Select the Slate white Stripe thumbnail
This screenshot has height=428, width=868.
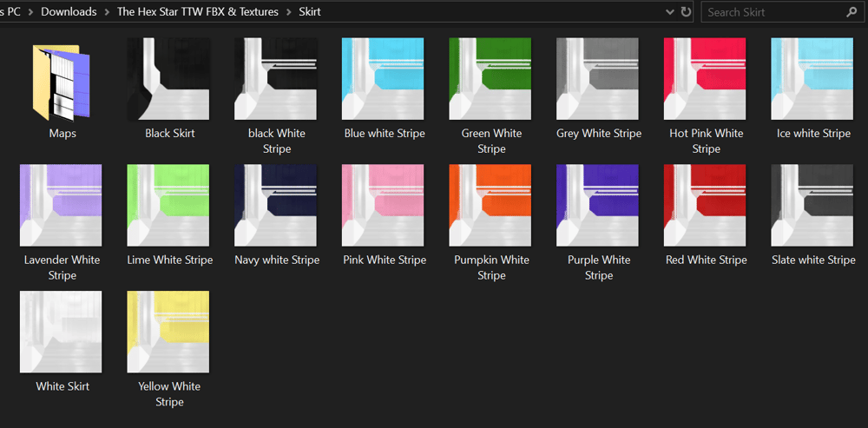click(812, 206)
